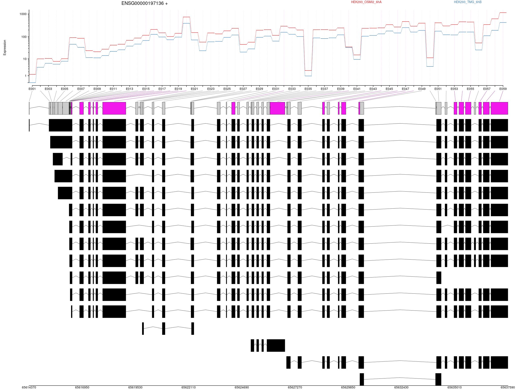Select exon label E021
This screenshot has width=532, height=392.
tap(194, 89)
